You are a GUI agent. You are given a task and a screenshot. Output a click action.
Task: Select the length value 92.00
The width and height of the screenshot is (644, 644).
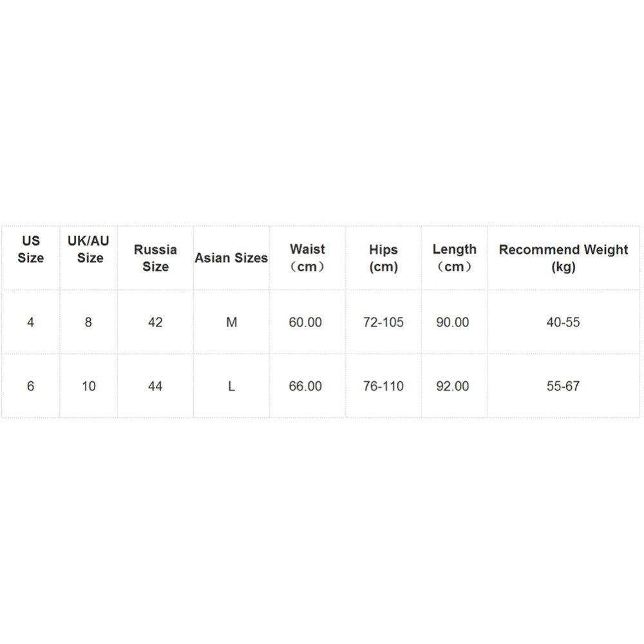(453, 386)
